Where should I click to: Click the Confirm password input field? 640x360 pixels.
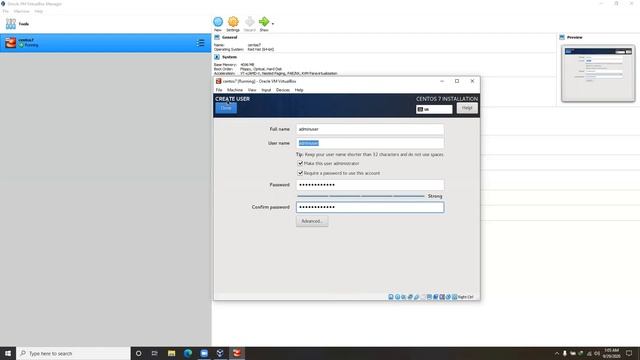coord(370,207)
